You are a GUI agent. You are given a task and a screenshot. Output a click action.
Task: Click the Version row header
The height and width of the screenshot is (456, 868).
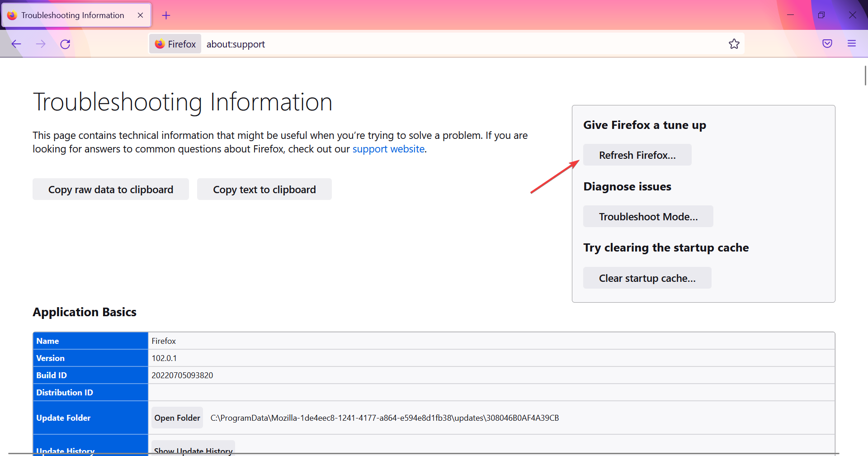click(90, 358)
